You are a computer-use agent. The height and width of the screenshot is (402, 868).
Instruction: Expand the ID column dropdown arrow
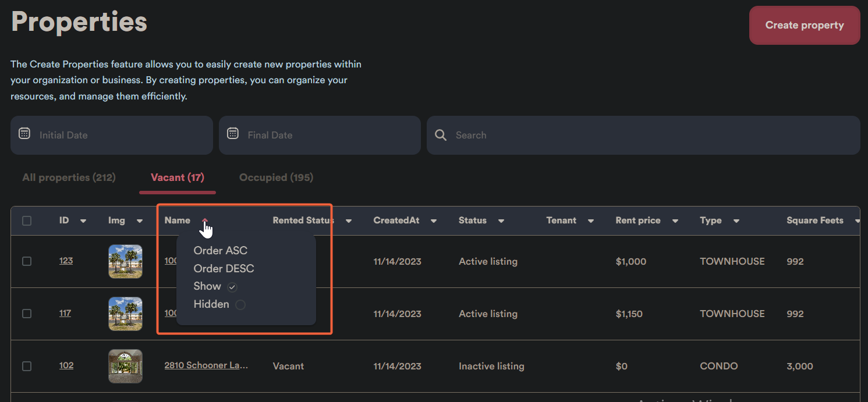tap(83, 221)
